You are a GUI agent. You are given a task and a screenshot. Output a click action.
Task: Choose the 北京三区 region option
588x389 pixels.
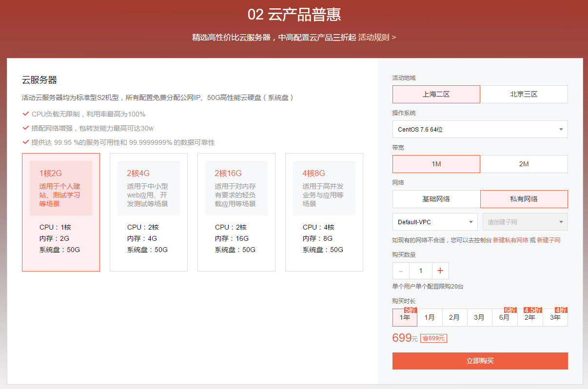pos(524,94)
